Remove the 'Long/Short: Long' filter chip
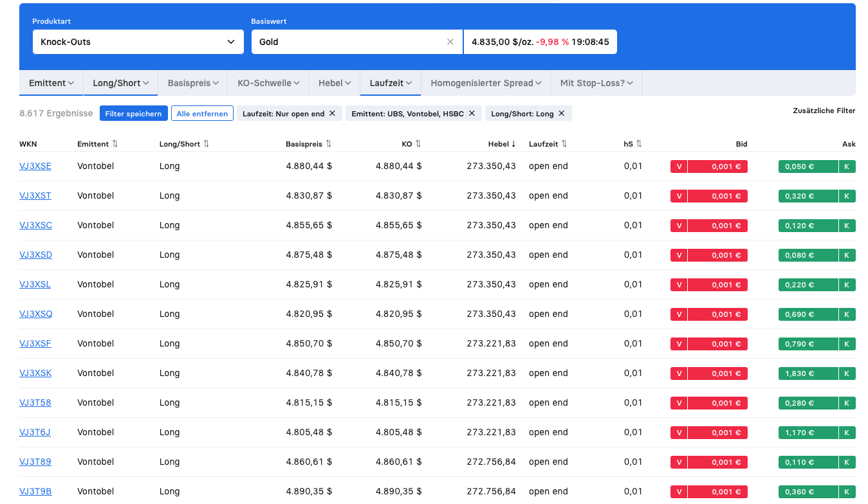The image size is (868, 504). (x=561, y=113)
